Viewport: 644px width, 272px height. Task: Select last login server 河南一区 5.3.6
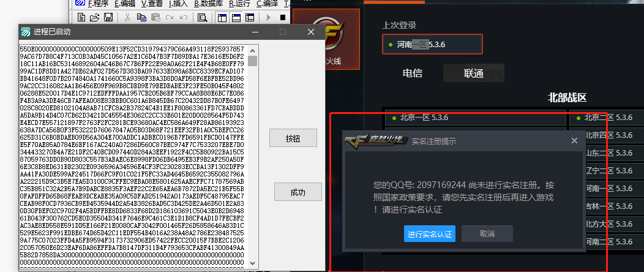coord(432,44)
